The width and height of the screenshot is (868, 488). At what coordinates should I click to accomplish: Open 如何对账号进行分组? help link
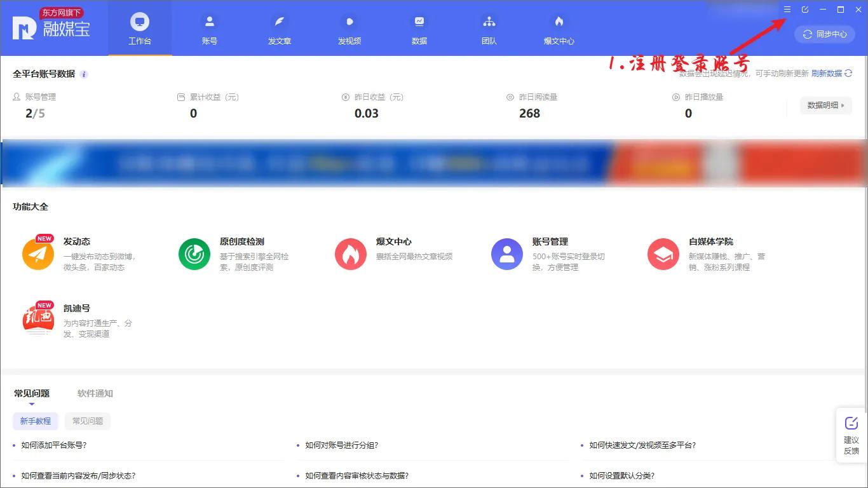coord(342,445)
